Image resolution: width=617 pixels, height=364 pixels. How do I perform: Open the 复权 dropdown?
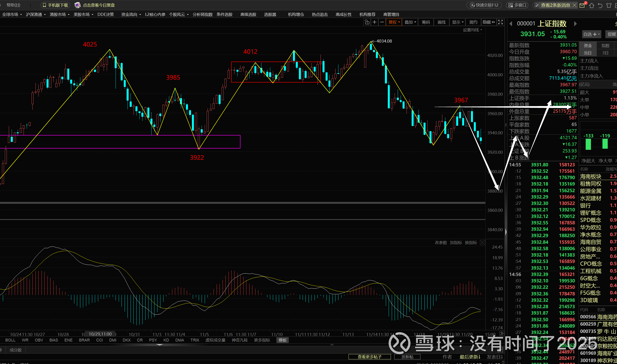(x=394, y=22)
